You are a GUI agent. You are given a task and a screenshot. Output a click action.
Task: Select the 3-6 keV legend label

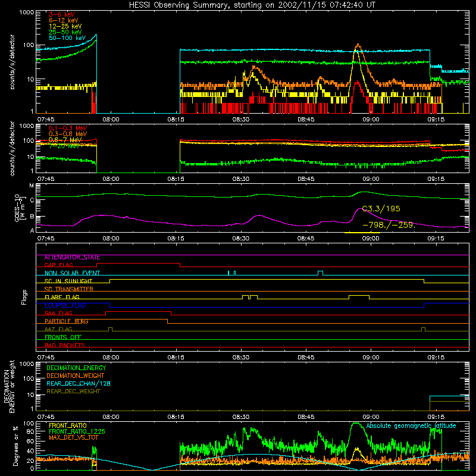pos(62,14)
